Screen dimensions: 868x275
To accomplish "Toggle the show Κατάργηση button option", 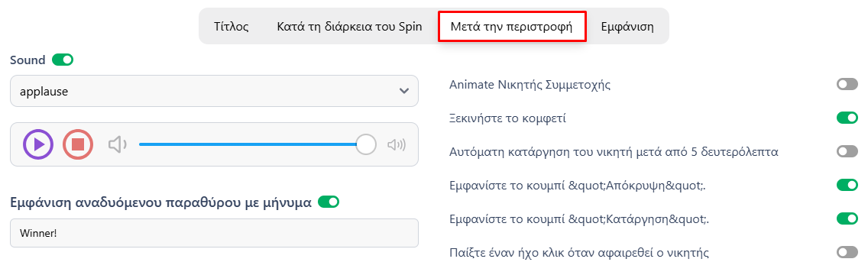I will 847,219.
